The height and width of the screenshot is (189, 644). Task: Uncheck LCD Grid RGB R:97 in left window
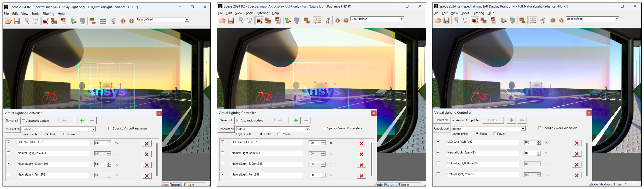point(9,142)
